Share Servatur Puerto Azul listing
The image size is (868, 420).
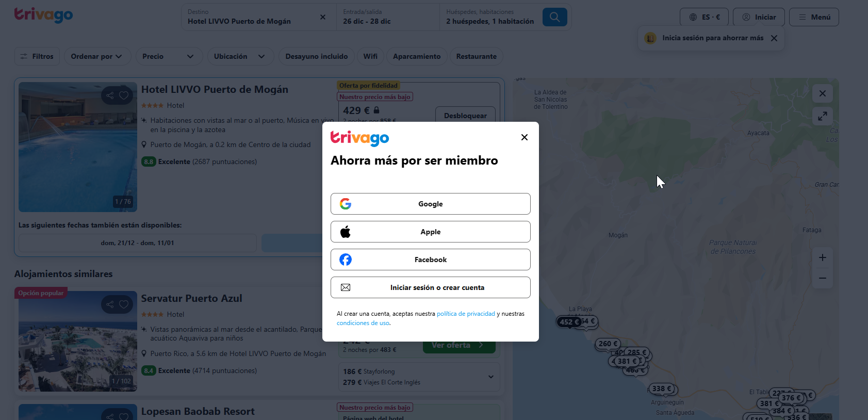(110, 304)
